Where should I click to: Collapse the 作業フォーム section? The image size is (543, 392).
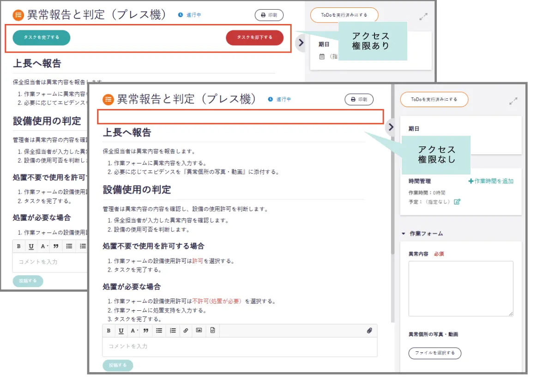pyautogui.click(x=403, y=234)
